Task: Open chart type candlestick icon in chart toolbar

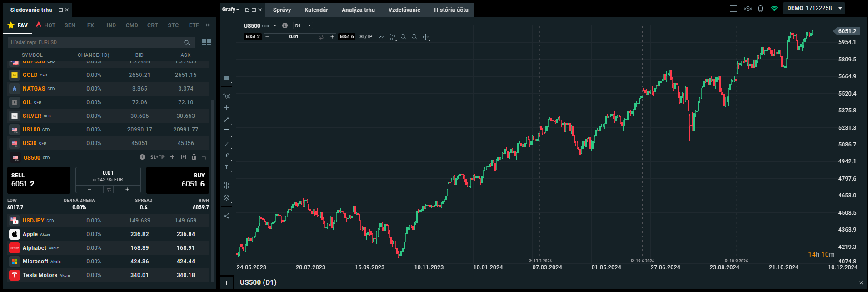Action: coord(392,37)
